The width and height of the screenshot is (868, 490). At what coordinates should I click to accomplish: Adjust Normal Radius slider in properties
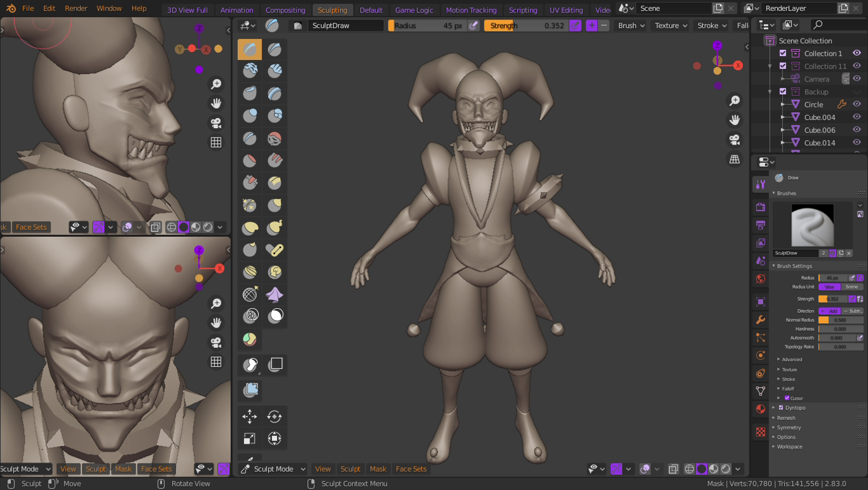(x=841, y=320)
